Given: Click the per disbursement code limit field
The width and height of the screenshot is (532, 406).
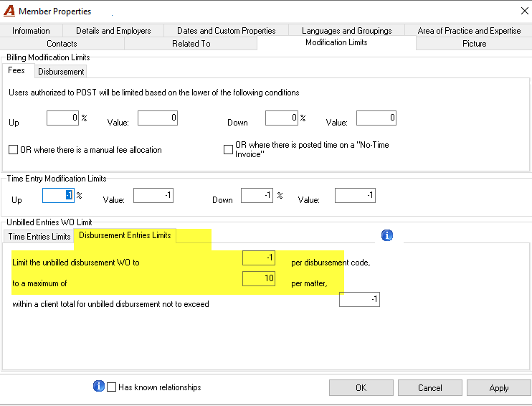Looking at the screenshot, I should [x=259, y=258].
